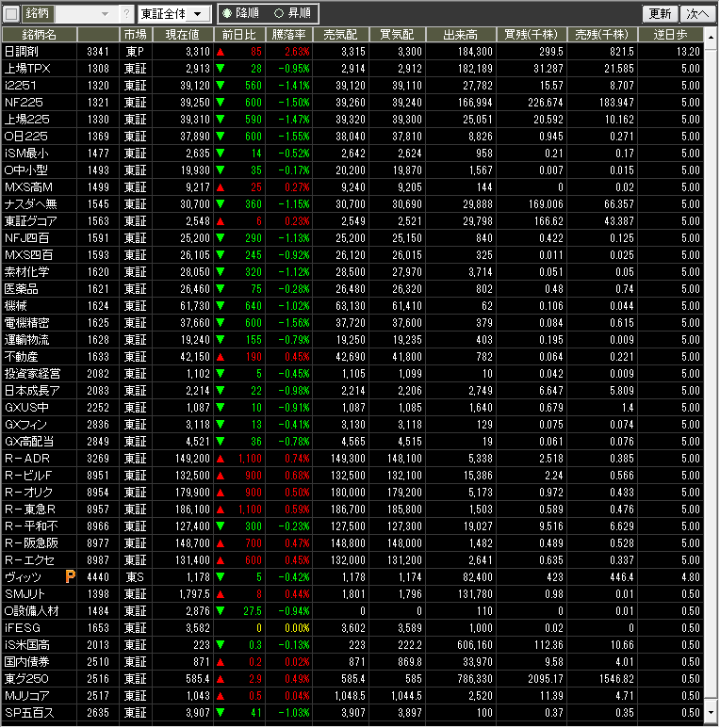The image size is (720, 728).
Task: Click red up arrow in 日調剤 row
Action: (x=221, y=52)
